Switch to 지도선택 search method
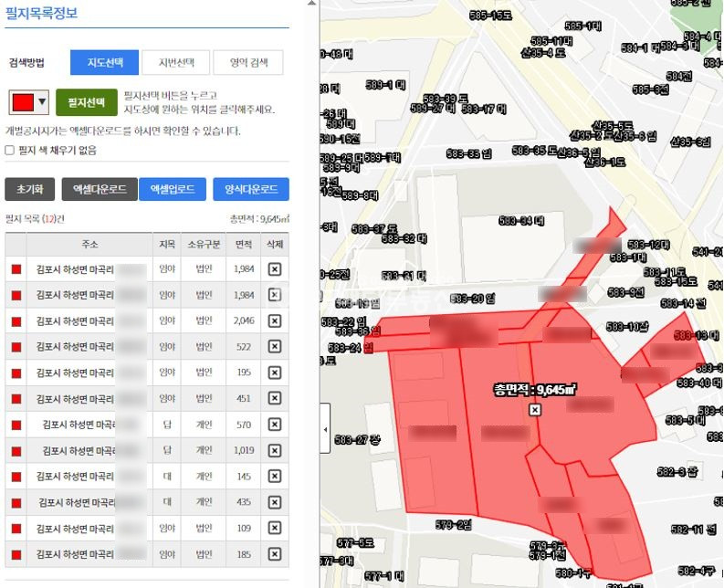Viewport: 724px width, 588px height. (x=104, y=62)
